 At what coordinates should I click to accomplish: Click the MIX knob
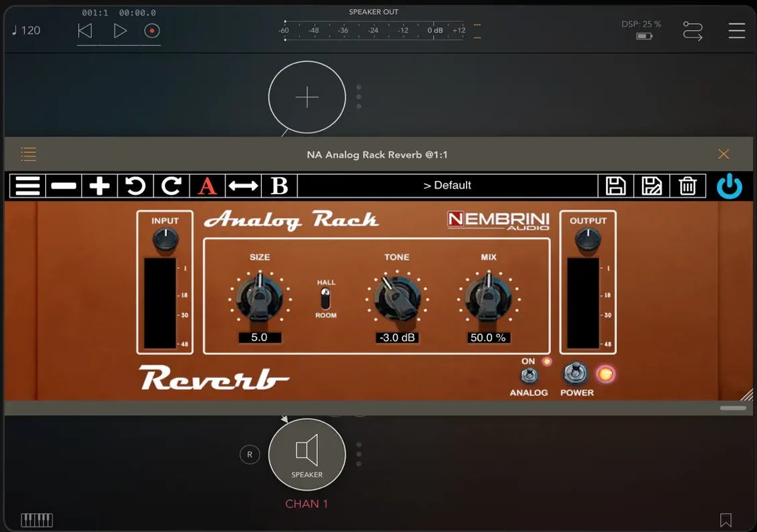(x=488, y=298)
